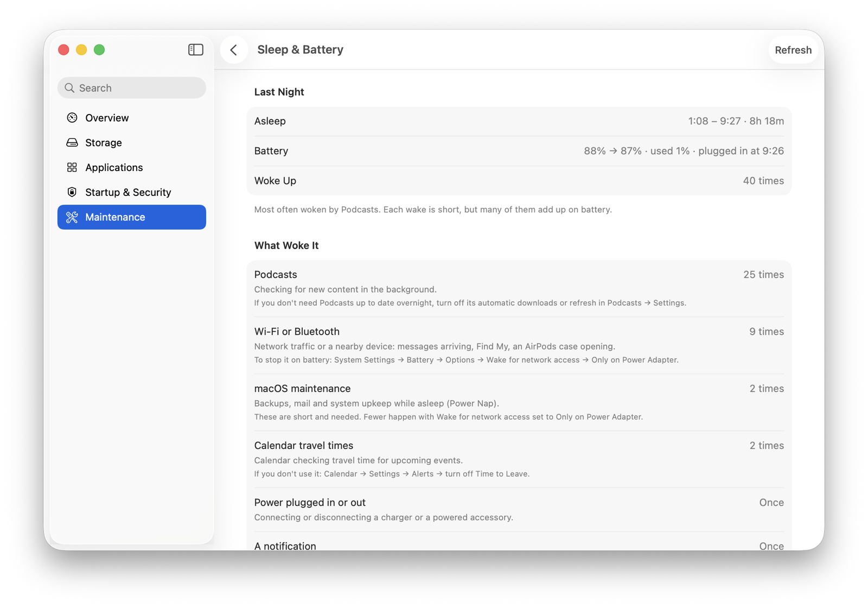Click the Backups, mail and system upkeep description
The width and height of the screenshot is (868, 608).
pyautogui.click(x=376, y=403)
